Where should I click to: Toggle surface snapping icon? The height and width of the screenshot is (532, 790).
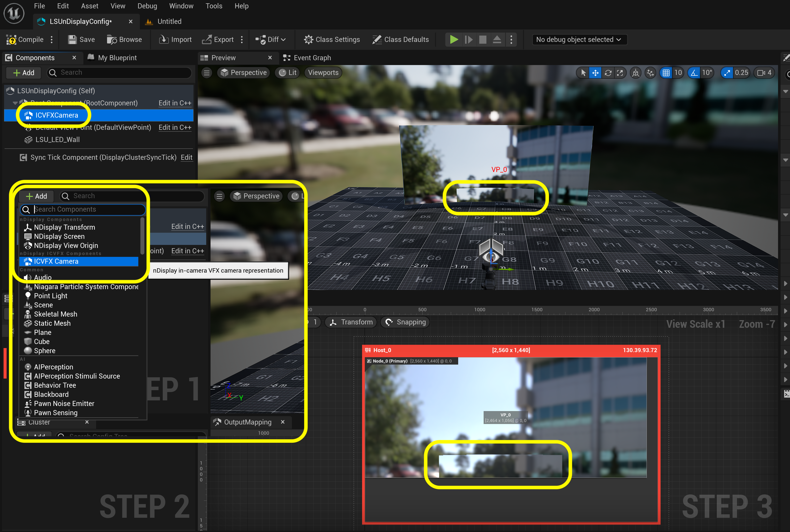pyautogui.click(x=650, y=73)
